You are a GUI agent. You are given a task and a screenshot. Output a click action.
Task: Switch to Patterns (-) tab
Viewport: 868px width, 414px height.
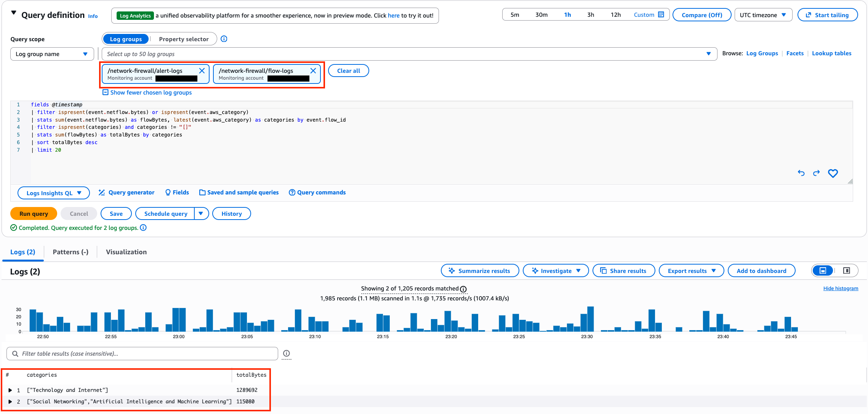[x=70, y=252]
